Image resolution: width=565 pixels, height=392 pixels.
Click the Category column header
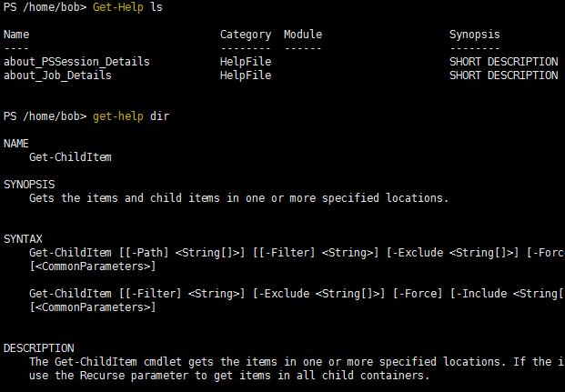(x=246, y=35)
